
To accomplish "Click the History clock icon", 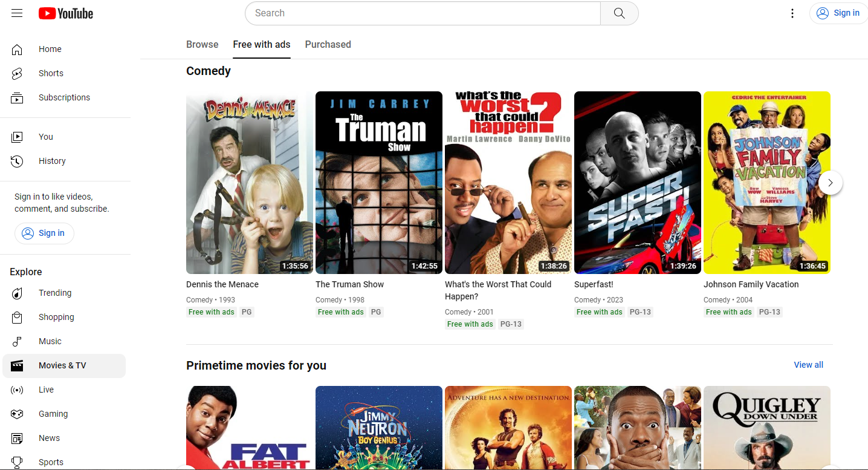I will coord(17,161).
